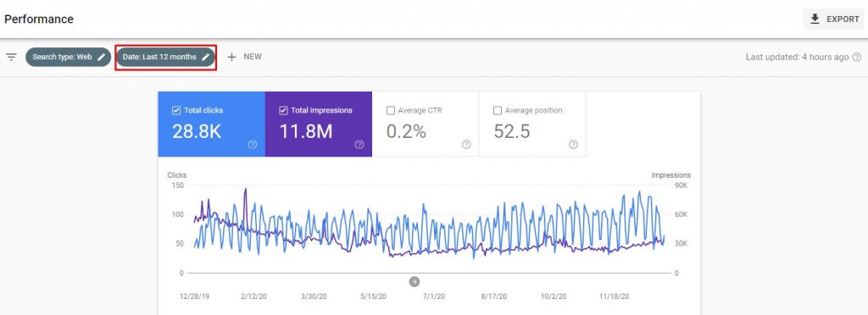Click the plus icon to add new filter
The width and height of the screenshot is (868, 315).
click(232, 57)
